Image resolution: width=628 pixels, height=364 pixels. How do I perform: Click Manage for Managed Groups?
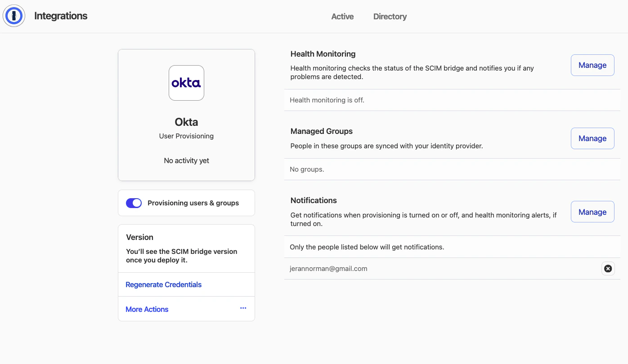[x=592, y=138]
